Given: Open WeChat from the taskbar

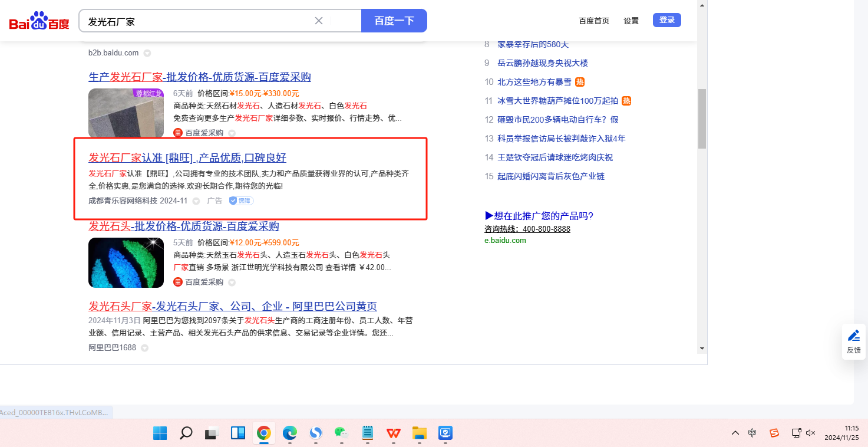Looking at the screenshot, I should click(x=341, y=433).
